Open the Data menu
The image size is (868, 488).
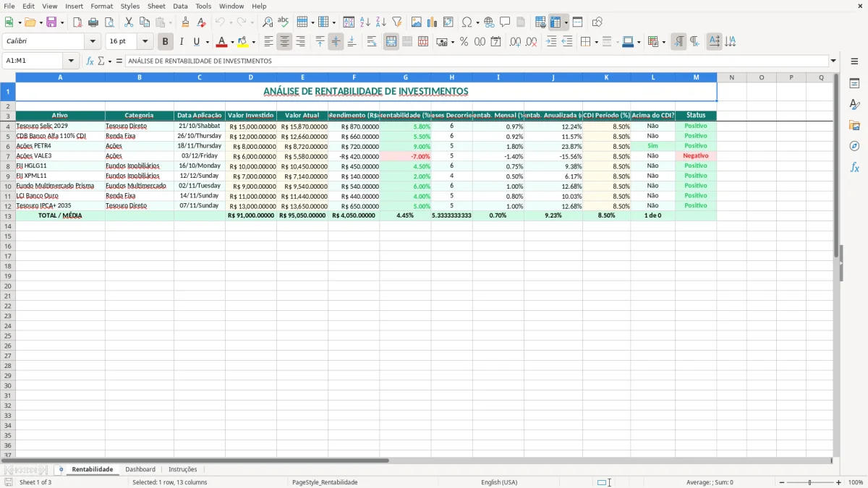pos(180,6)
